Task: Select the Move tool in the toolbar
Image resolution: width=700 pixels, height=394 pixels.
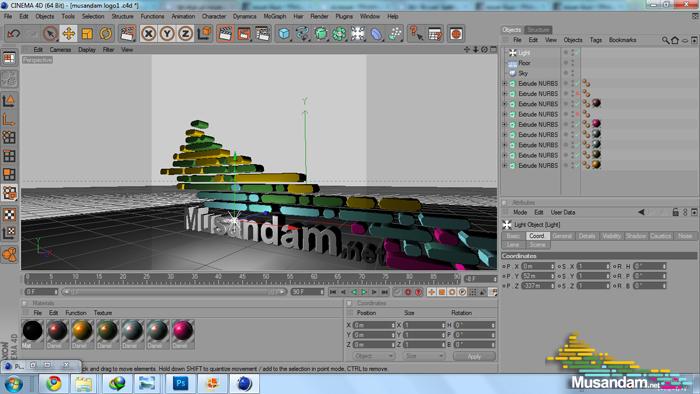Action: [68, 33]
